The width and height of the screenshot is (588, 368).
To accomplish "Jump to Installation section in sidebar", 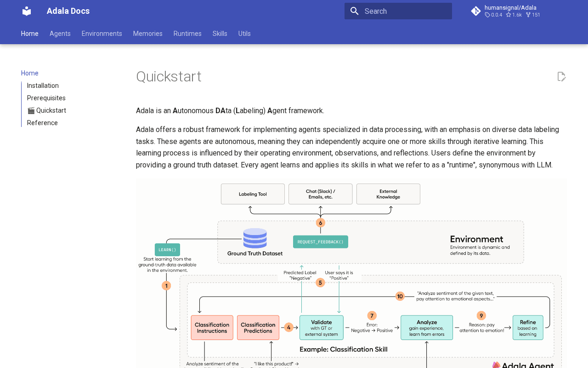I will (x=43, y=86).
